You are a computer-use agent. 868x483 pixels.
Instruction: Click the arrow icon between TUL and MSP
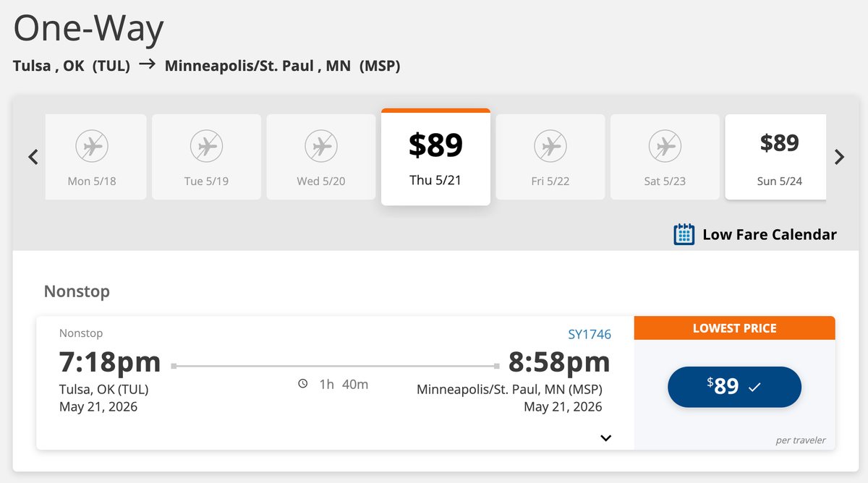click(147, 64)
